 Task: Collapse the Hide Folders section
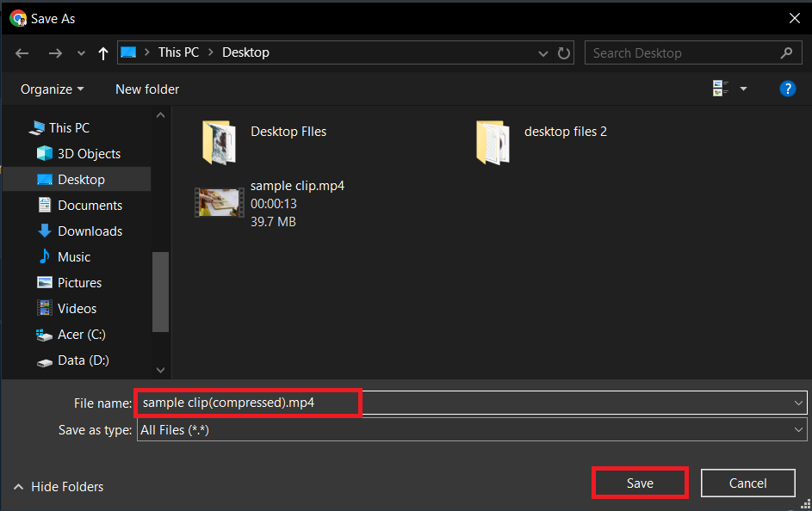[58, 486]
